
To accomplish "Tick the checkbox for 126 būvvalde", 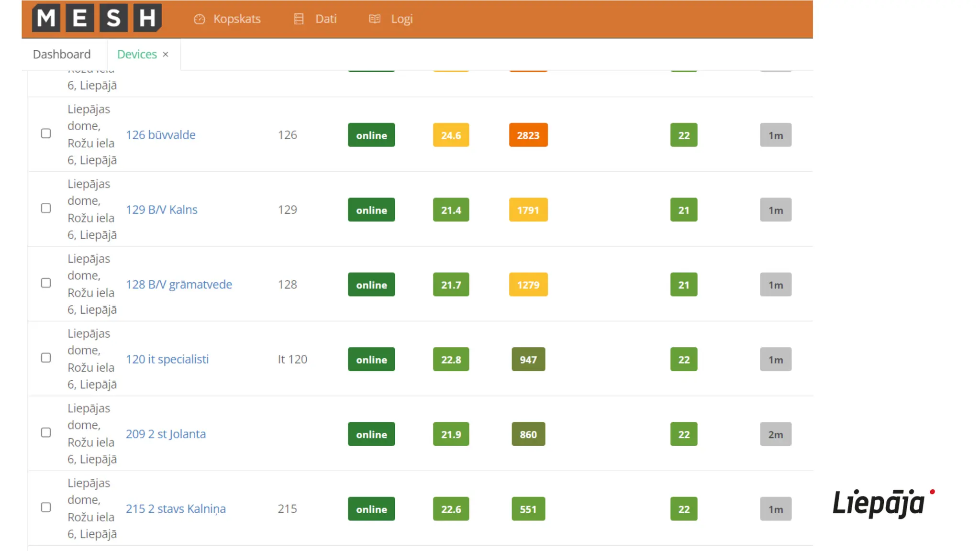I will click(46, 133).
